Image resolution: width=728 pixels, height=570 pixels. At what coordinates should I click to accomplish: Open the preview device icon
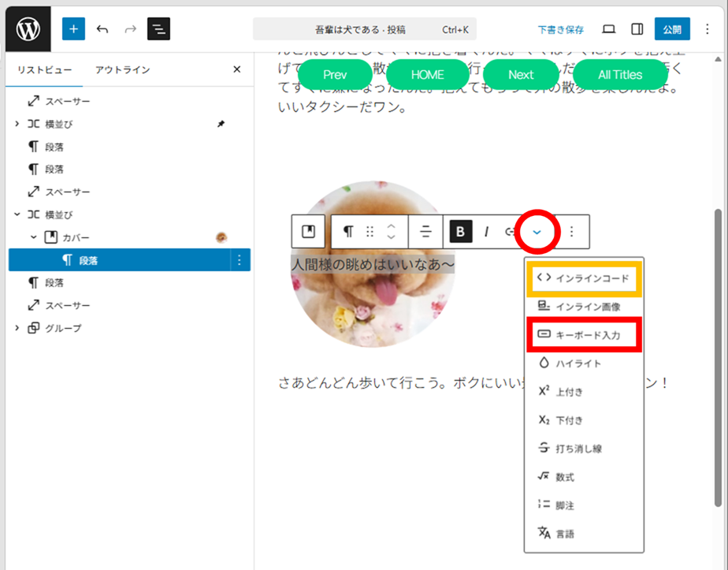click(x=608, y=29)
